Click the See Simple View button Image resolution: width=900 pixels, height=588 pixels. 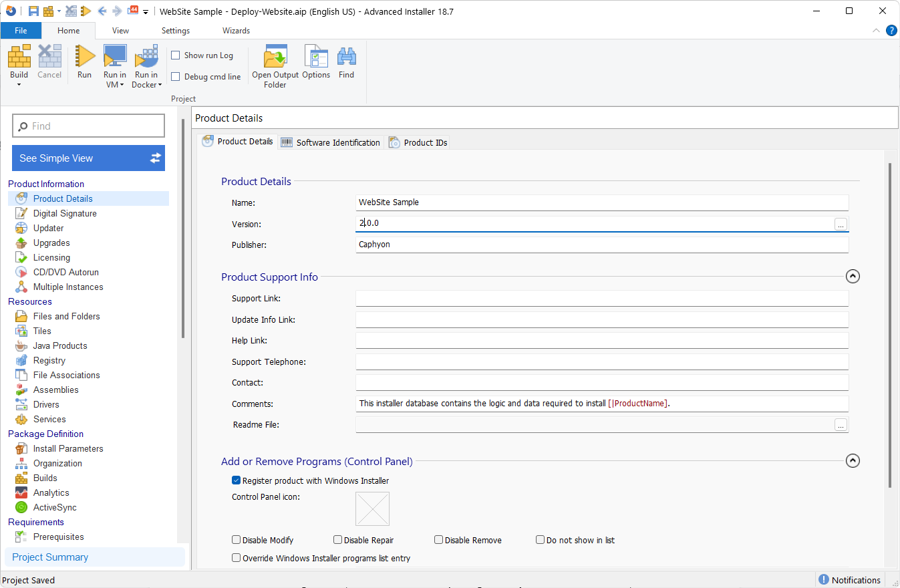(88, 158)
